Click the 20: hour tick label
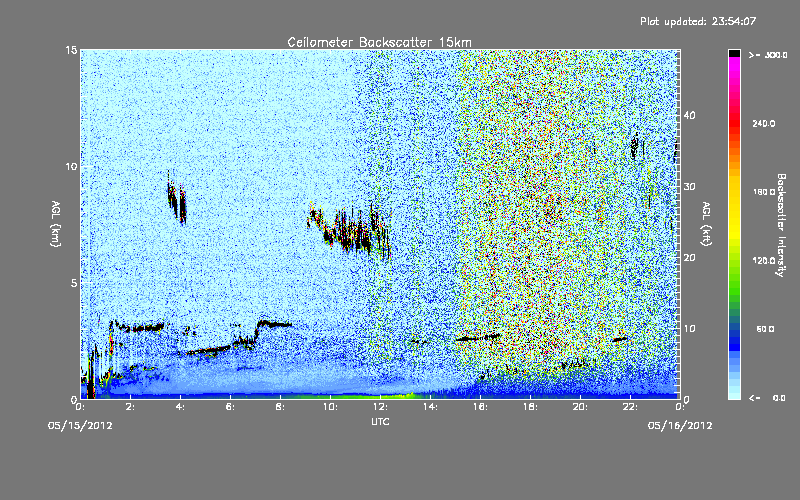The image size is (800, 500). coord(580,407)
